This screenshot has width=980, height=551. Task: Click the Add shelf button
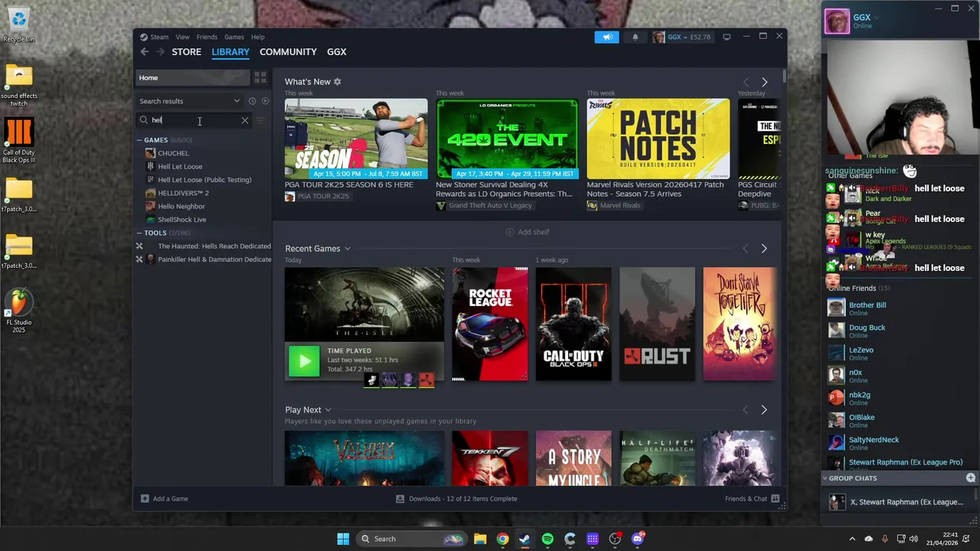pos(528,232)
